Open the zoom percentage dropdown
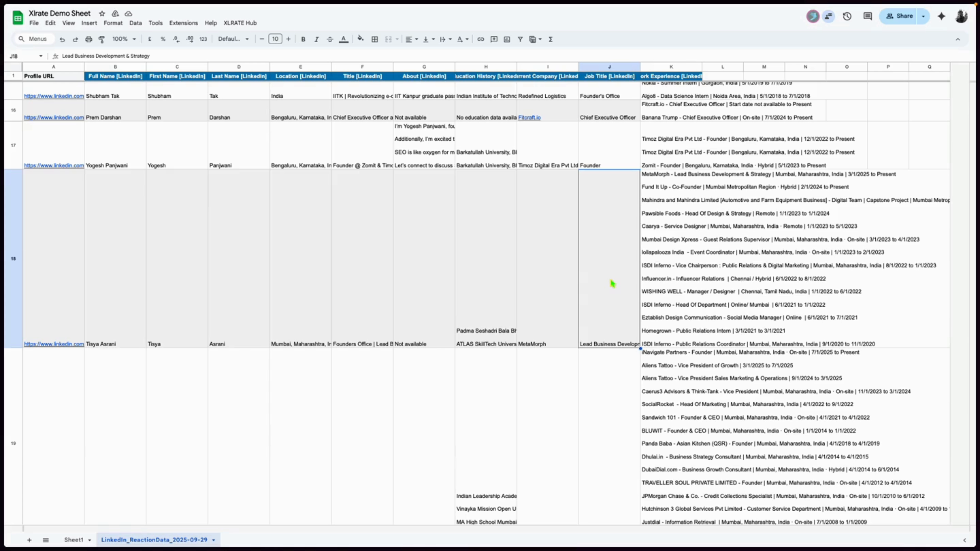Image resolution: width=980 pixels, height=551 pixels. click(x=124, y=39)
